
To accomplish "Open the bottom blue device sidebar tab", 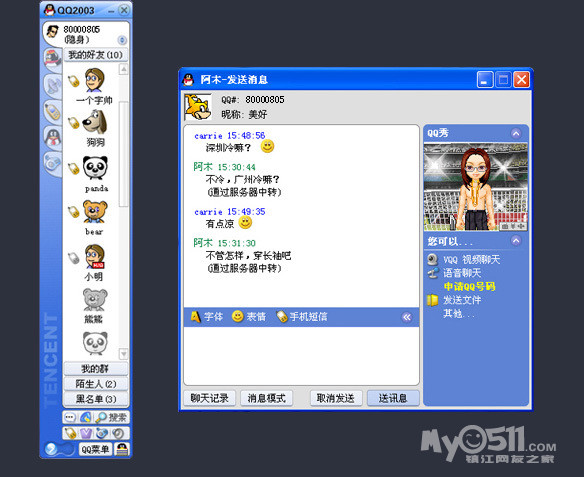I will pyautogui.click(x=53, y=163).
